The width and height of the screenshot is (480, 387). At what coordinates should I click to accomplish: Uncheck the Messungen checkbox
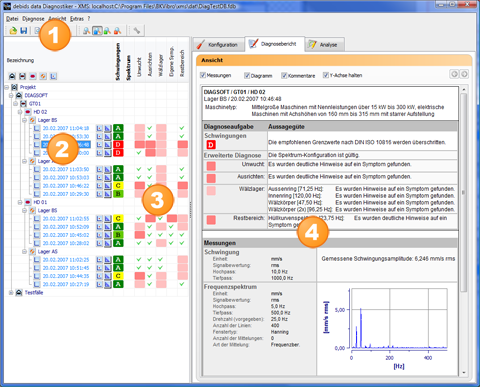pos(203,75)
